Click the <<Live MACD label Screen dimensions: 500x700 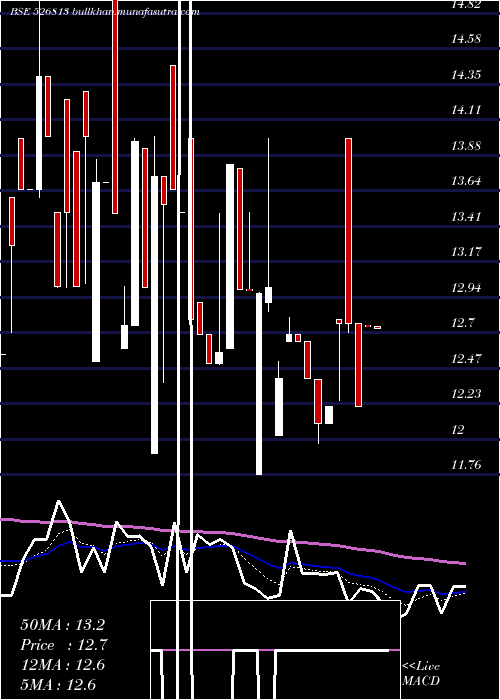tap(421, 673)
